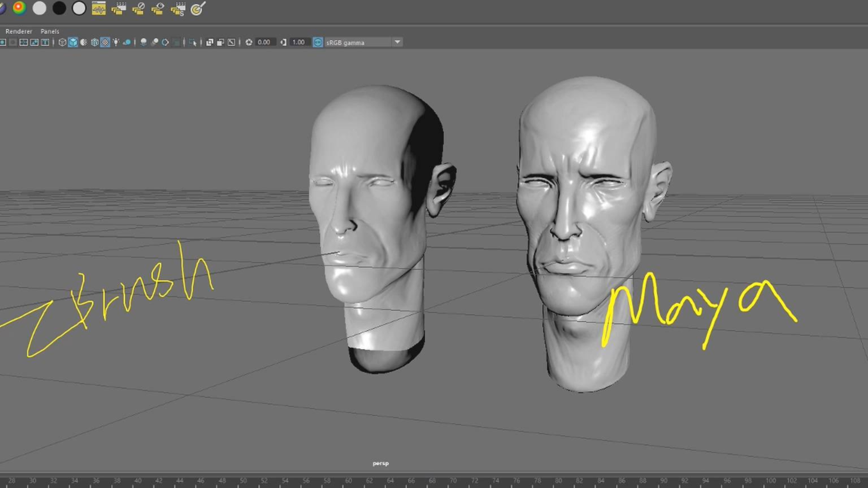This screenshot has width=868, height=488.
Task: Click the yellow target with brush shelf icon
Action: click(x=198, y=8)
